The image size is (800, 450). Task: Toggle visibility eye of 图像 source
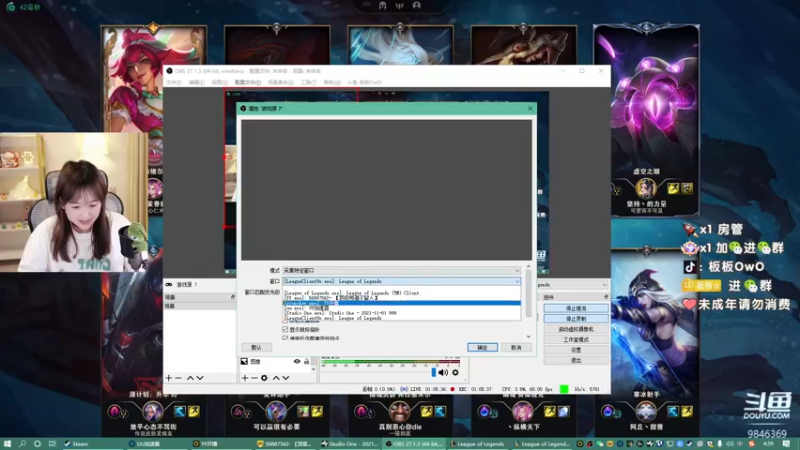[297, 362]
